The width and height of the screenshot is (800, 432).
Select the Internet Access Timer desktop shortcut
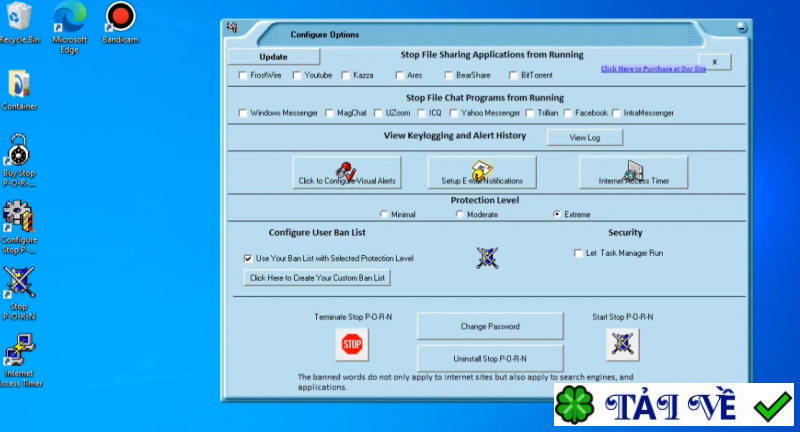pyautogui.click(x=19, y=361)
